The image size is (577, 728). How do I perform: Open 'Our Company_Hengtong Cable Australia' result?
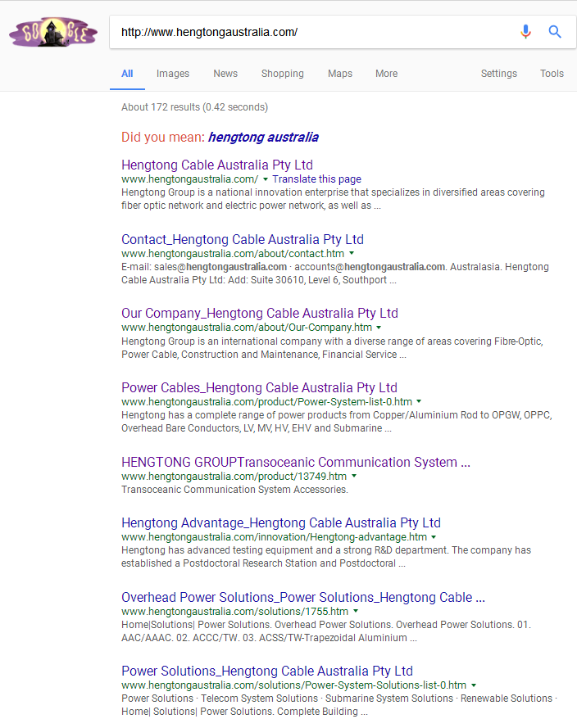click(260, 313)
